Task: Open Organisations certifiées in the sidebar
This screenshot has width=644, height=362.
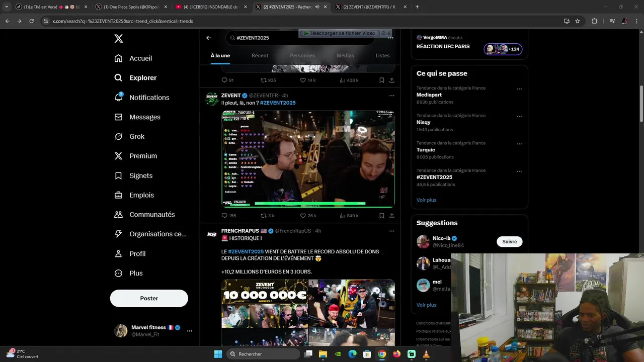Action: 150,234
